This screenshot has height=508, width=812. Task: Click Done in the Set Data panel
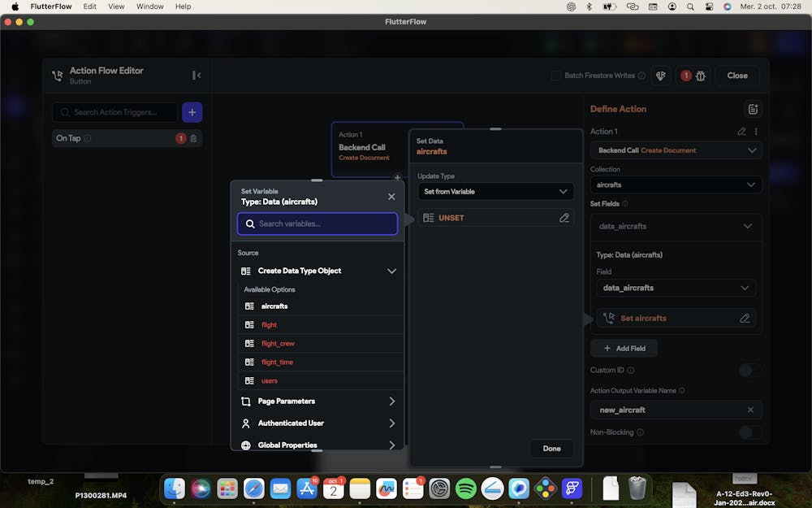pyautogui.click(x=551, y=449)
